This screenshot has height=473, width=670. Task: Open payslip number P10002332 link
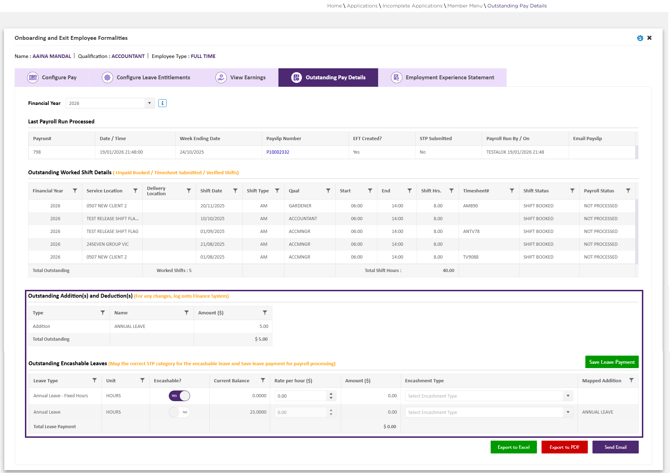click(278, 152)
